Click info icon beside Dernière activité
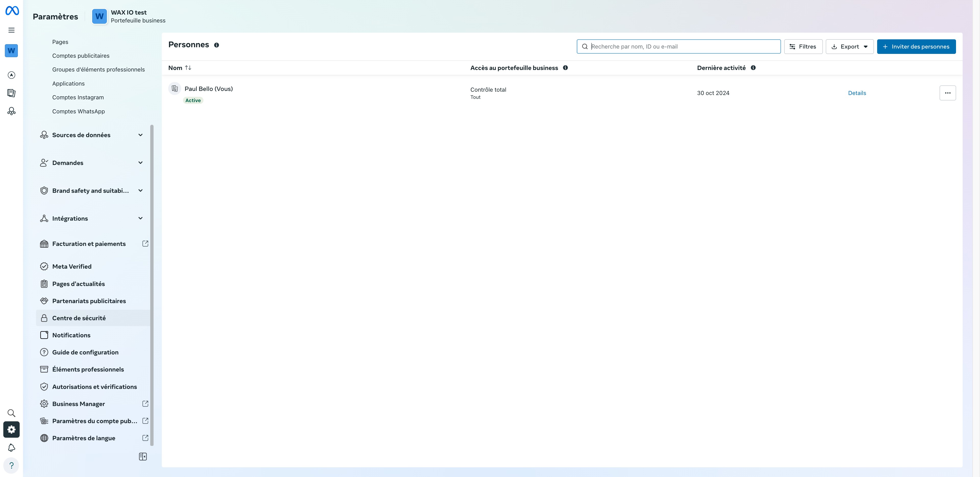This screenshot has height=477, width=980. coord(753,68)
